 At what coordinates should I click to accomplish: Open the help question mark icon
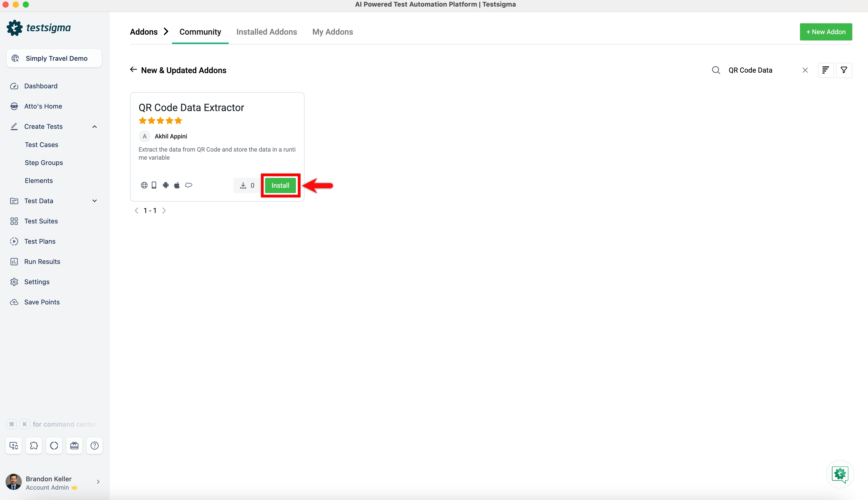click(94, 445)
